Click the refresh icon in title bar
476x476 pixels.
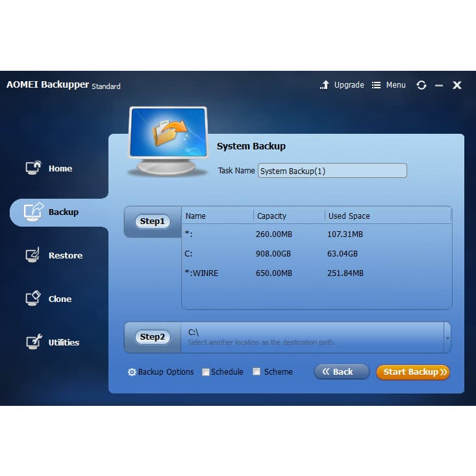pyautogui.click(x=421, y=85)
